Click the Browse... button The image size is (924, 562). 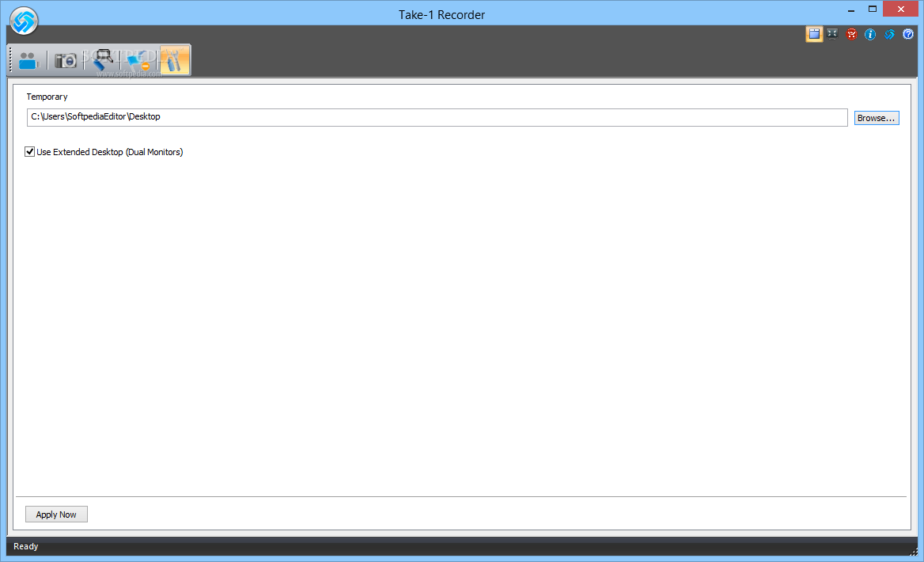877,118
